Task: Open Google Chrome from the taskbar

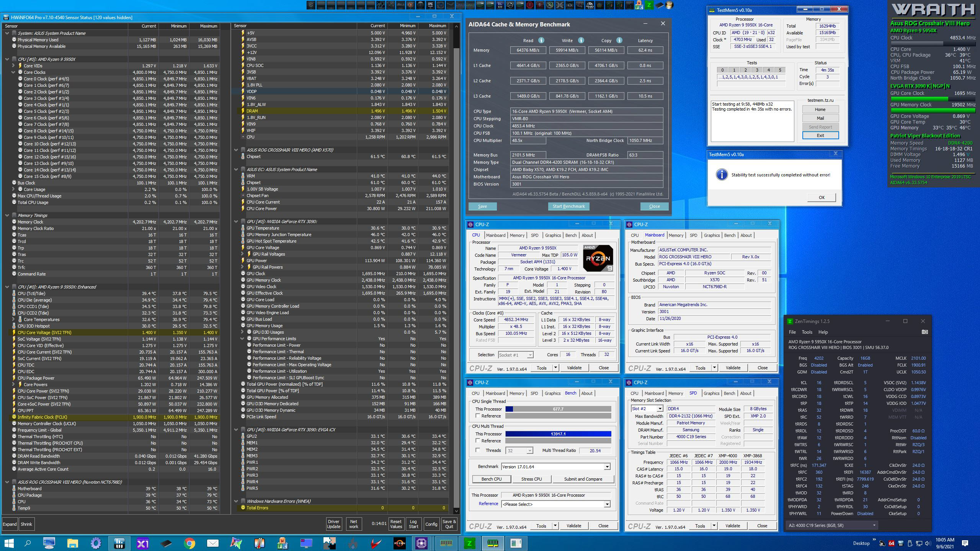Action: 189,543
